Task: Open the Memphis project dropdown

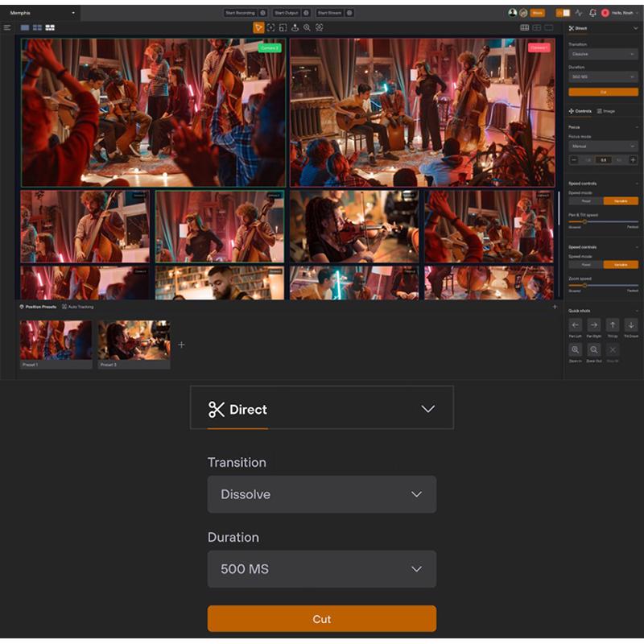Action: 41,13
